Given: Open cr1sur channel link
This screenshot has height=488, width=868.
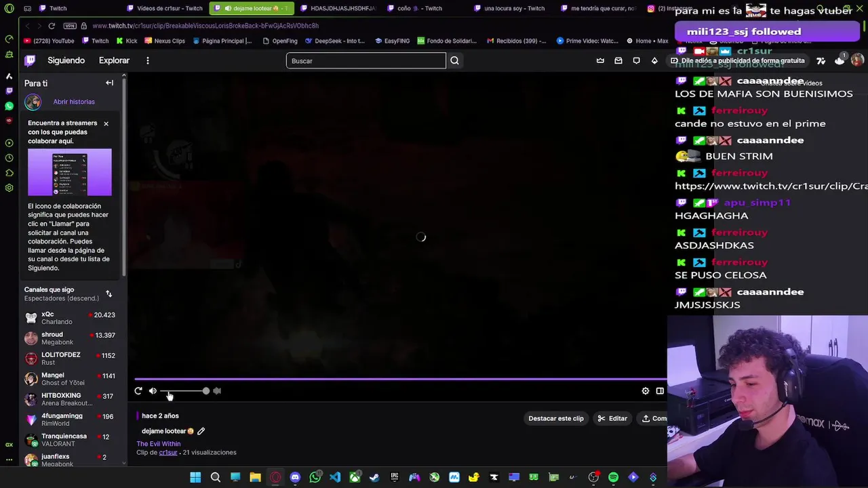Looking at the screenshot, I should pyautogui.click(x=168, y=452).
